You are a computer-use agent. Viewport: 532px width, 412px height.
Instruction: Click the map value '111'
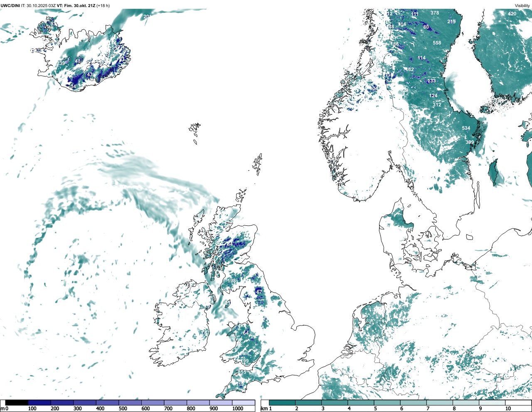pos(415,14)
